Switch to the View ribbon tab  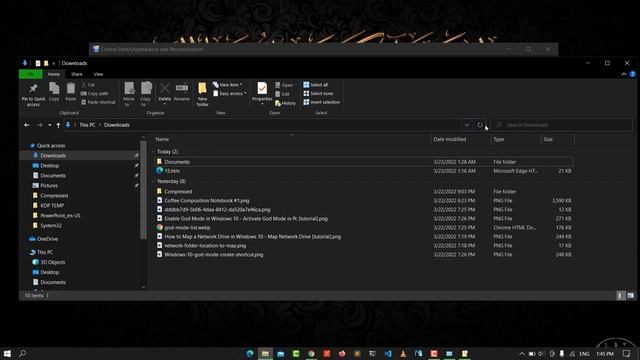click(98, 74)
